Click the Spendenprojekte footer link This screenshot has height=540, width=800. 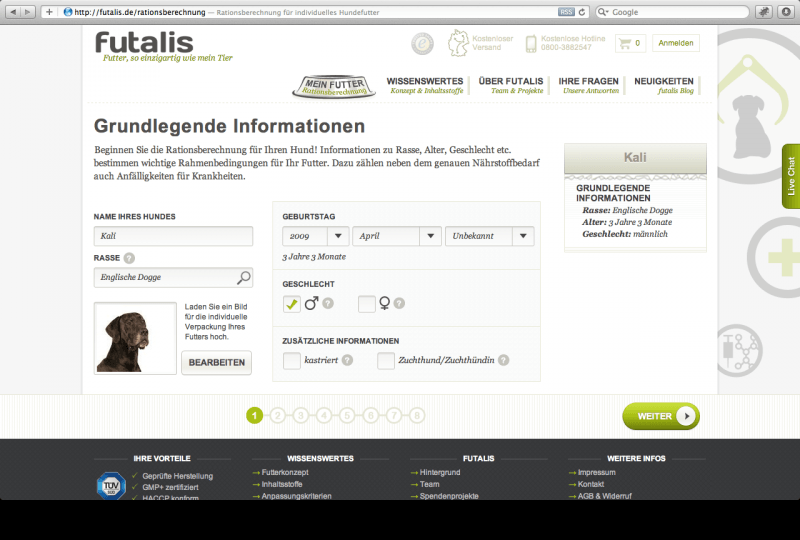point(449,496)
